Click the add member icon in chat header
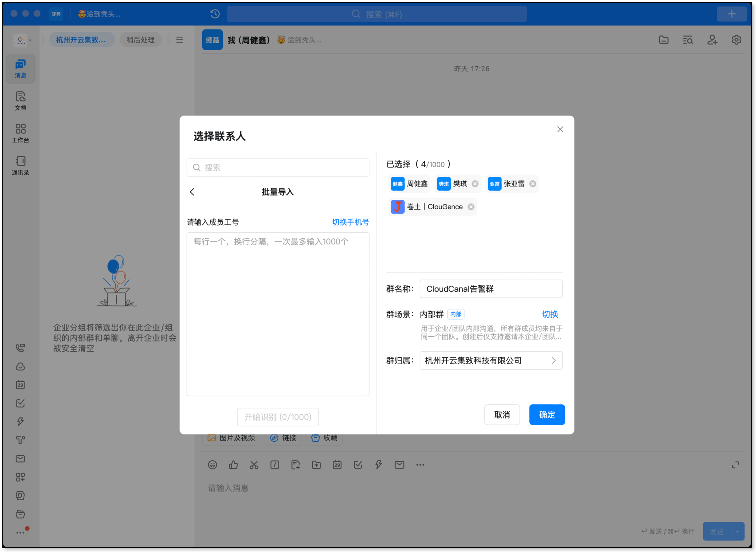 pyautogui.click(x=712, y=40)
